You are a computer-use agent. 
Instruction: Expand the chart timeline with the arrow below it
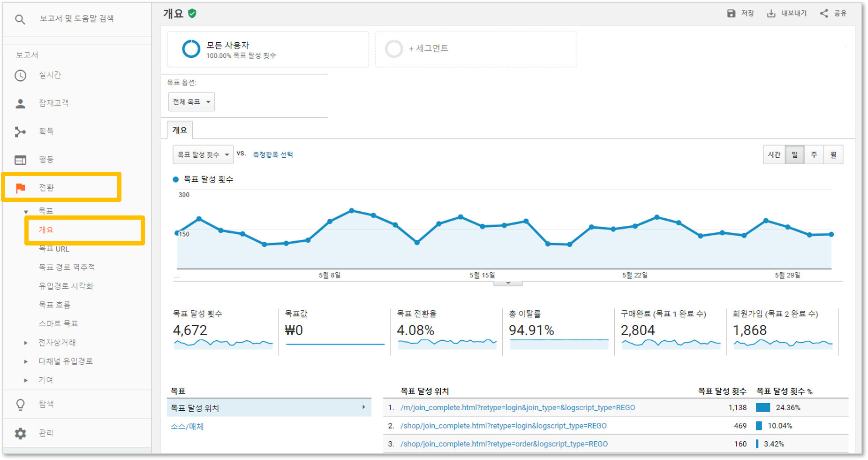coord(508,283)
